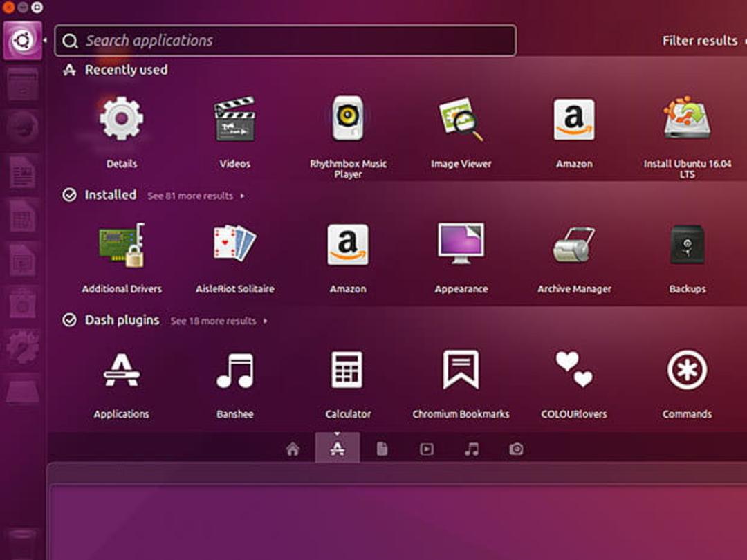
Task: Switch to the Home lens
Action: 293,449
